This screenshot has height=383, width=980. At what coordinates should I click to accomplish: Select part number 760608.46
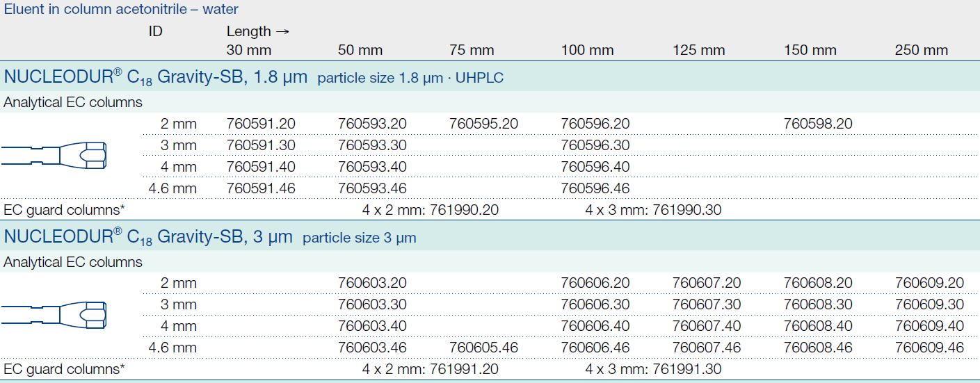tap(817, 348)
